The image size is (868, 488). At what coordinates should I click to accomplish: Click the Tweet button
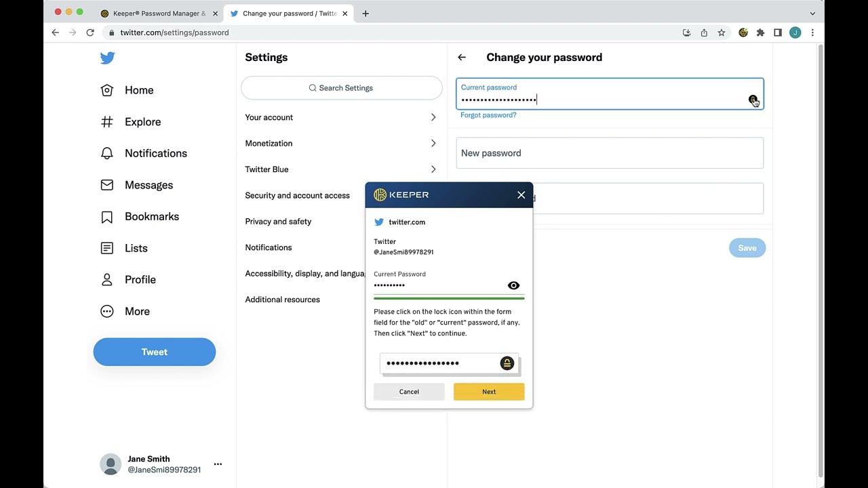[155, 352]
